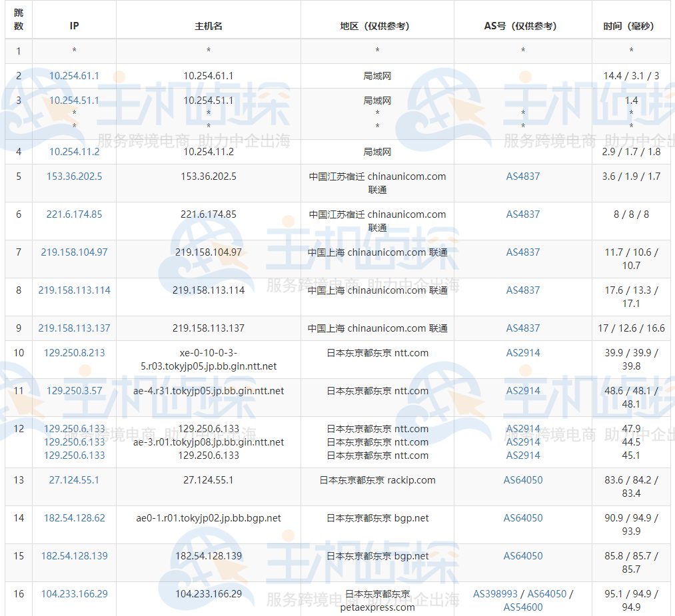Open IP address 10.254.11.2 link

tap(74, 152)
